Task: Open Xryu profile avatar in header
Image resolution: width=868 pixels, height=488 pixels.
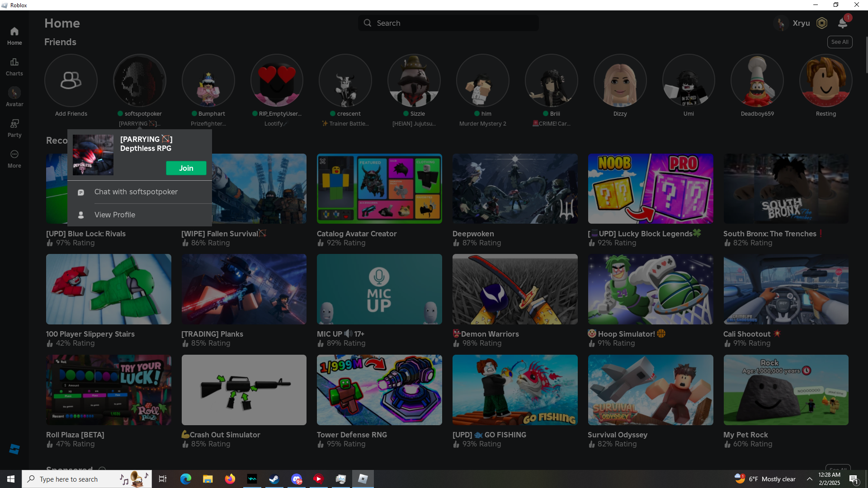Action: click(781, 23)
